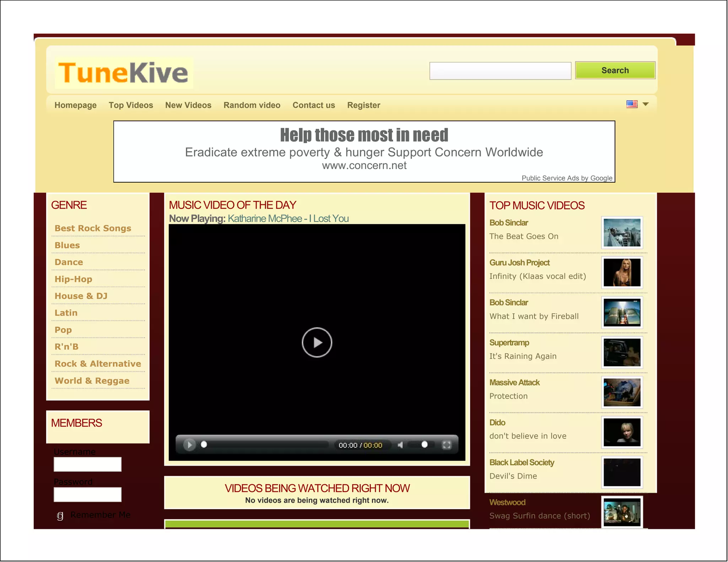This screenshot has height=562, width=728.
Task: Click the US flag language icon
Action: click(x=632, y=104)
